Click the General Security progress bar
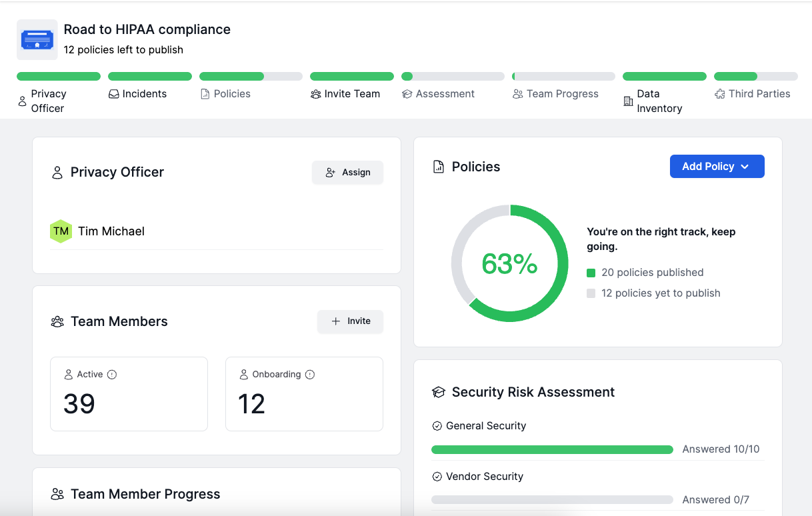 click(x=552, y=450)
